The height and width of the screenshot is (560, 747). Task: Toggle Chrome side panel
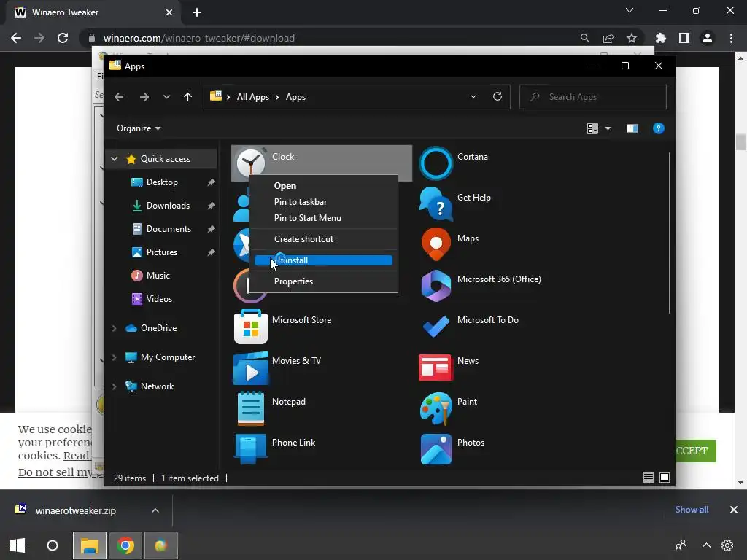(684, 38)
